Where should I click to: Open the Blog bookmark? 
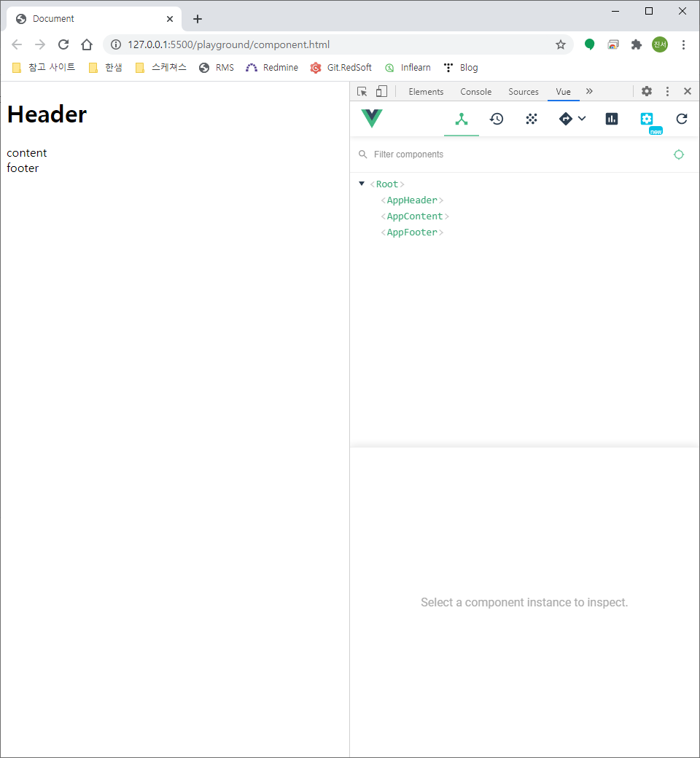(x=461, y=68)
